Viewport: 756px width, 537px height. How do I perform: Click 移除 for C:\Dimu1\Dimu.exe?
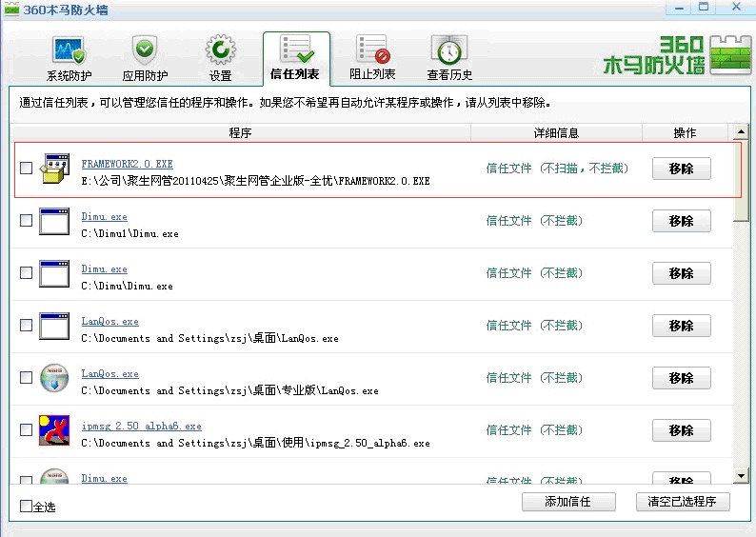[x=682, y=221]
